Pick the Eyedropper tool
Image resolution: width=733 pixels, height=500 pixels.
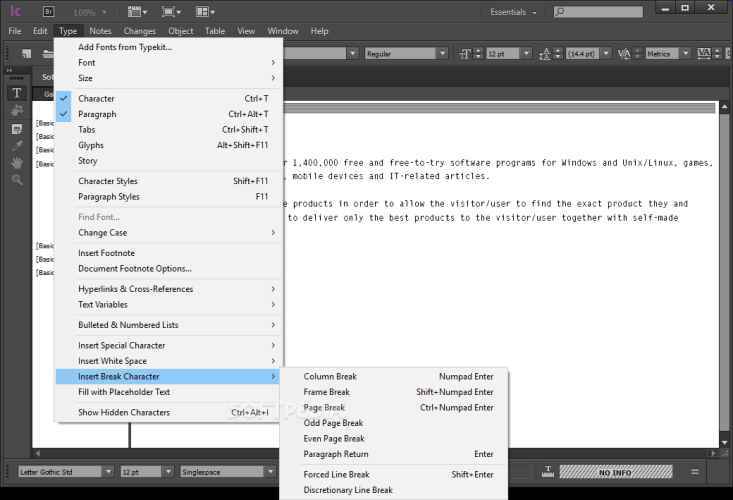point(17,146)
